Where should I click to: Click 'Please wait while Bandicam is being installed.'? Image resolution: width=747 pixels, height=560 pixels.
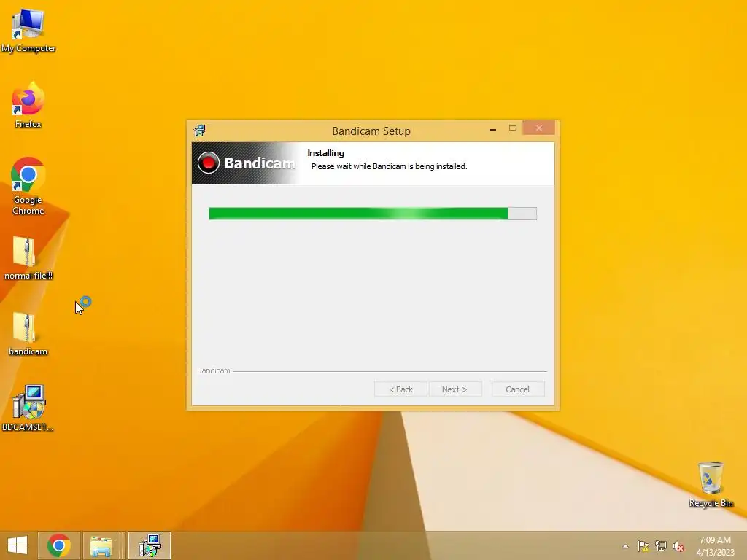[x=390, y=166]
